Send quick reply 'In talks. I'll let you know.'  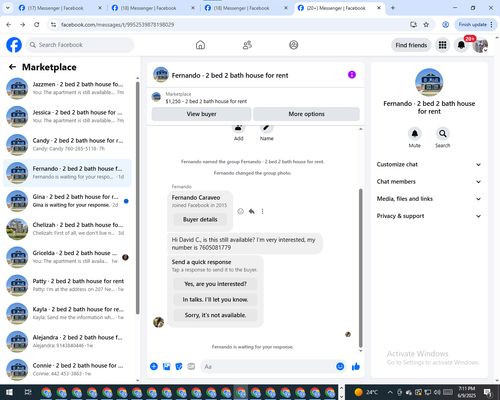click(x=215, y=300)
